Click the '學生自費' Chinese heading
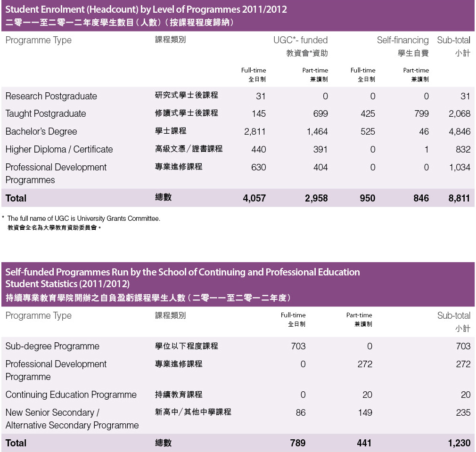 413,53
